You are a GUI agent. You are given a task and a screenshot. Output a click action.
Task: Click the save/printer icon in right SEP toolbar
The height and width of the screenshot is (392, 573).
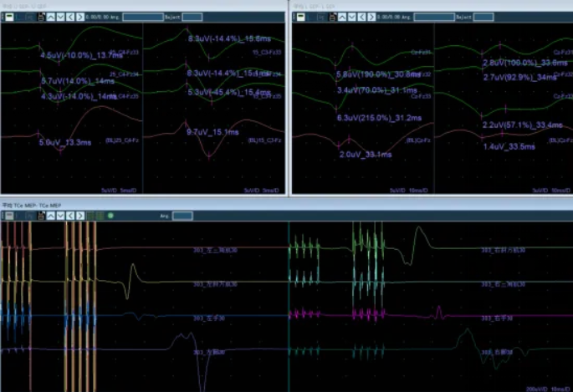pyautogui.click(x=332, y=17)
